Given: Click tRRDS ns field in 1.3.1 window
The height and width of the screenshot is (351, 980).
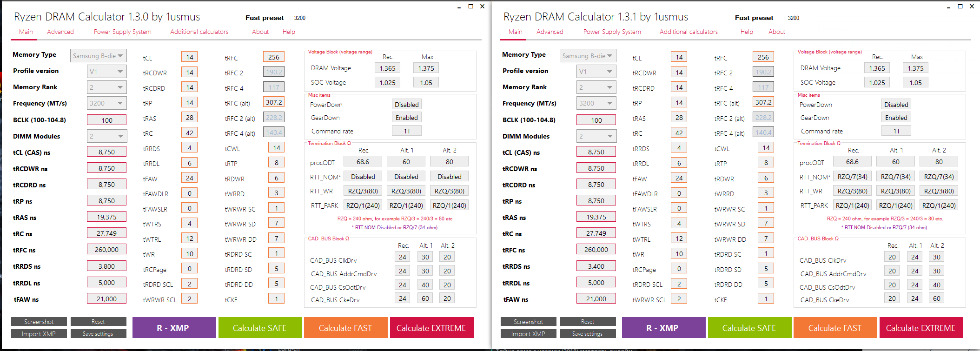Looking at the screenshot, I should pyautogui.click(x=596, y=266).
